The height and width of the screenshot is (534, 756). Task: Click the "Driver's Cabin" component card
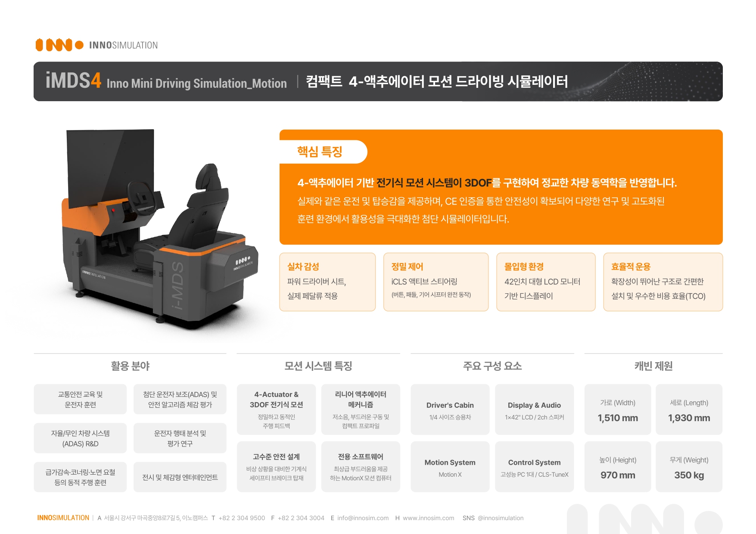tap(450, 410)
